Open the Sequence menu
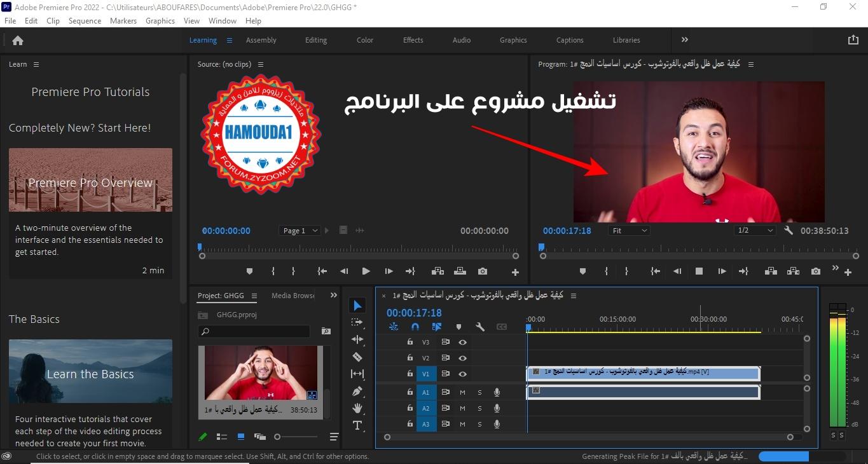This screenshot has width=868, height=464. (x=85, y=21)
